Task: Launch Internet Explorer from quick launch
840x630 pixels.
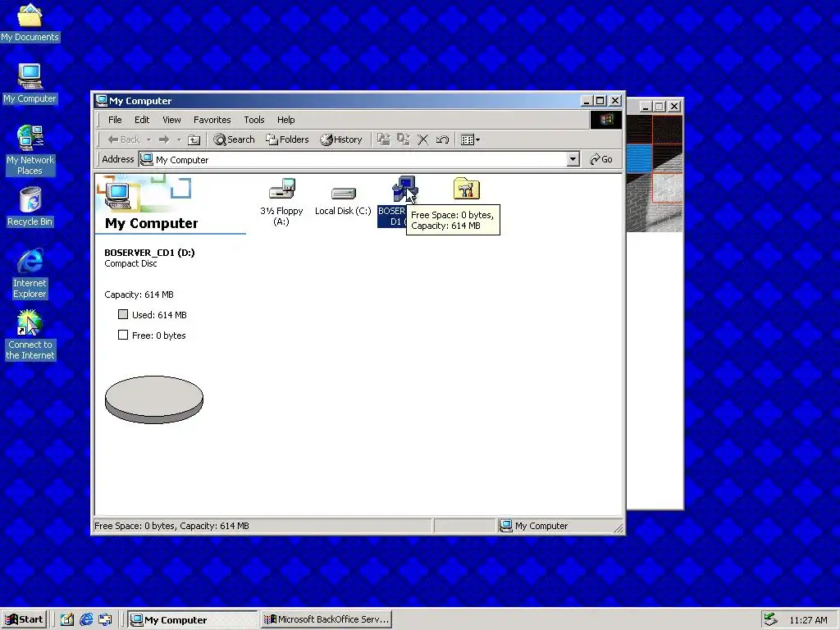Action: [86, 620]
